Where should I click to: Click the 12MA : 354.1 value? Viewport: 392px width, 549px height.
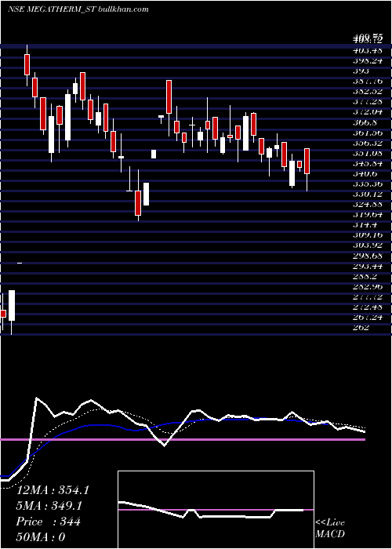click(53, 490)
